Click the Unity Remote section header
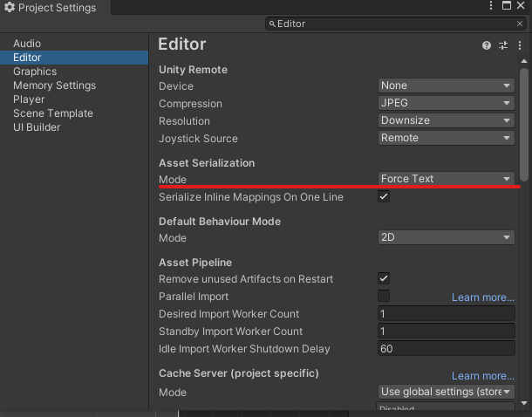Image resolution: width=532 pixels, height=417 pixels. (193, 70)
